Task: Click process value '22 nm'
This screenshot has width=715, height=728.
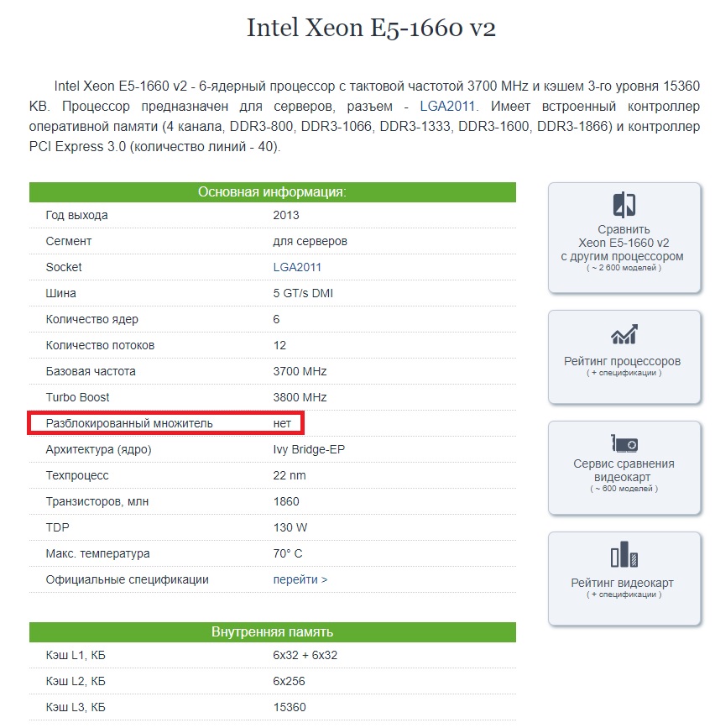Action: [x=289, y=475]
